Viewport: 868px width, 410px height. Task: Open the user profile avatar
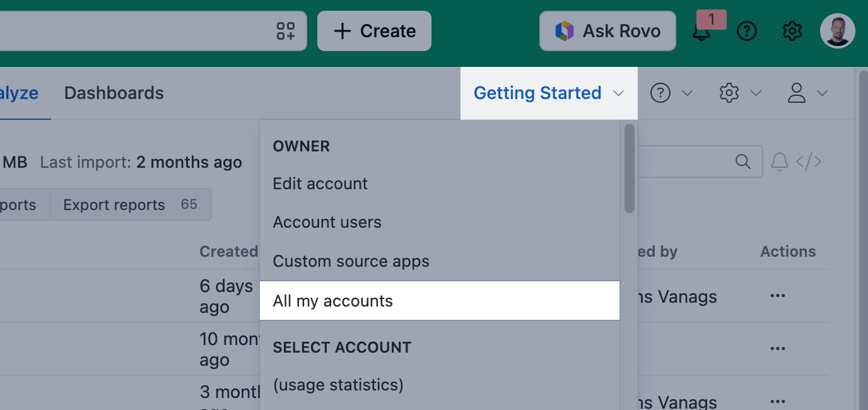tap(838, 31)
